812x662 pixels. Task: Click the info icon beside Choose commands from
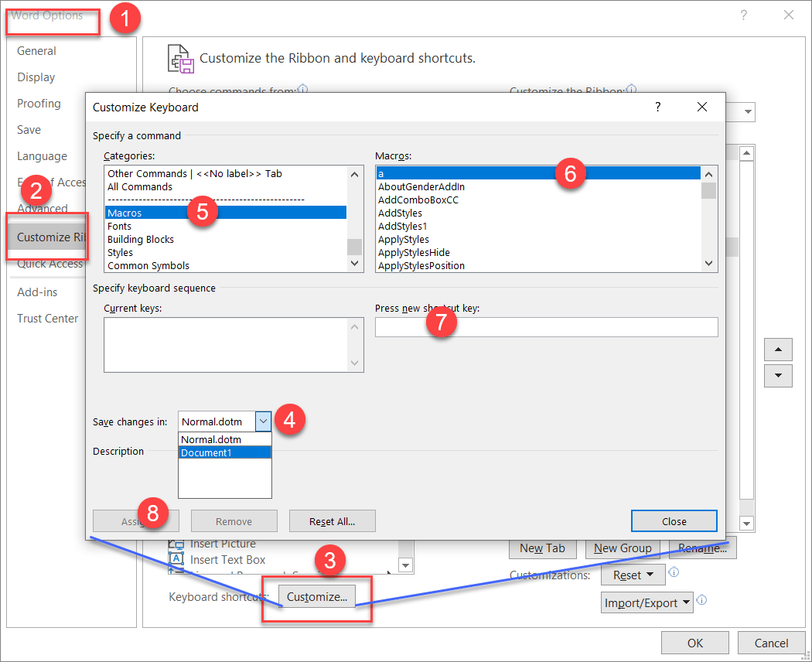(x=303, y=90)
